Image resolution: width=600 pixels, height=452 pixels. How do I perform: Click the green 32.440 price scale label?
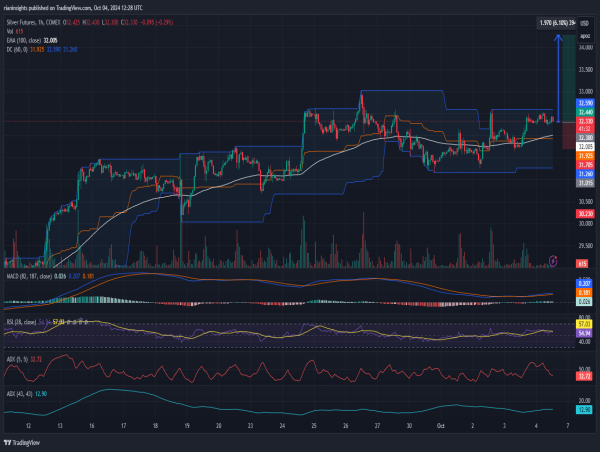585,112
